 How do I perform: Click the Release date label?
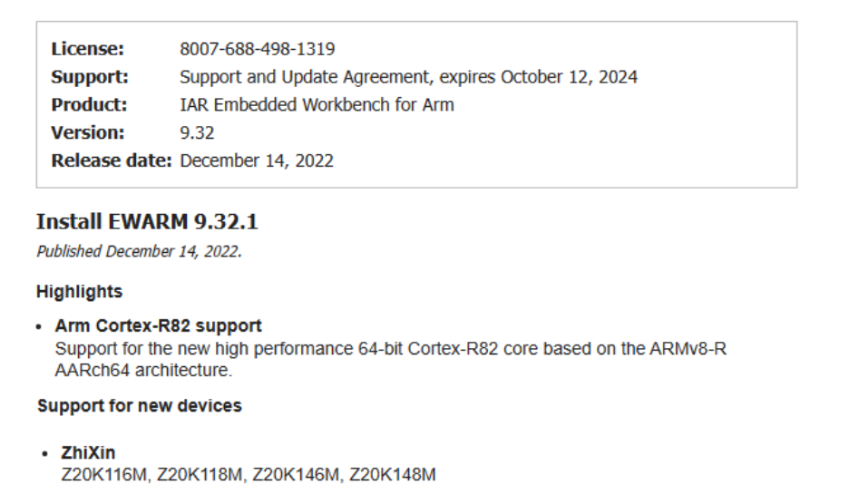tap(111, 161)
